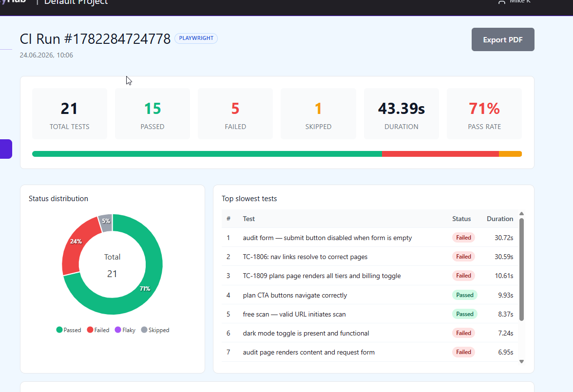Screen dimensions: 573x392
Task: Click the slowest tests table scrollbar thumb
Action: click(521, 270)
